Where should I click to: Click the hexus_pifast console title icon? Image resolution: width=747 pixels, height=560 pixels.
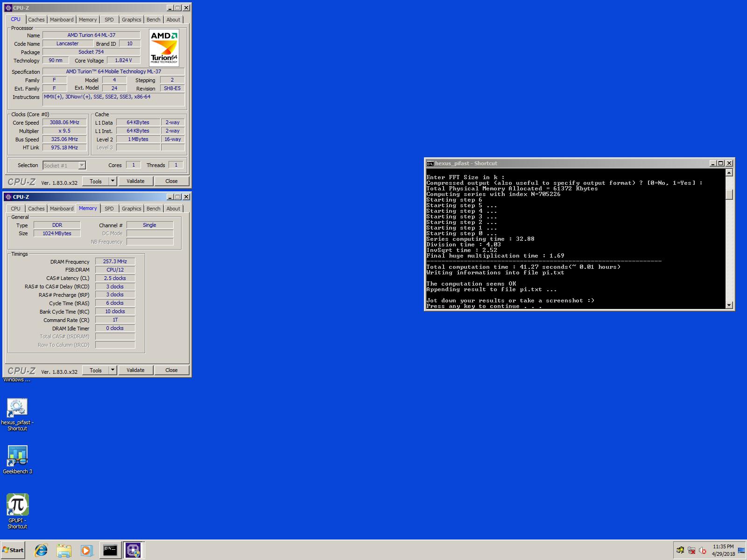tap(430, 163)
